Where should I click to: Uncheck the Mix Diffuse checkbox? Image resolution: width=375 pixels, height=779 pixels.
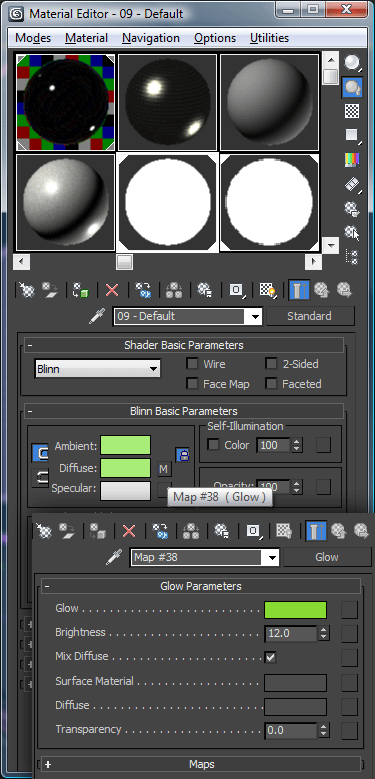click(x=270, y=657)
